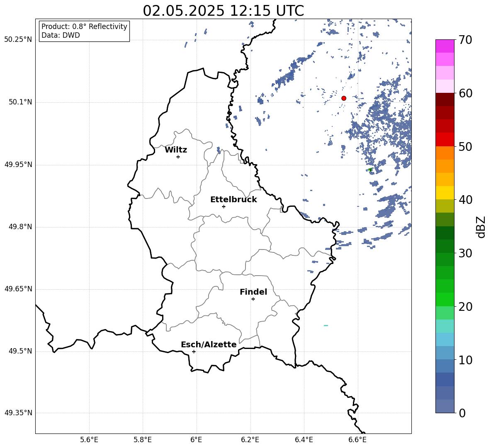Screen dimensions: 491x448
Task: Click the Product: 0.8° Reflectivity text
Action: pyautogui.click(x=84, y=27)
